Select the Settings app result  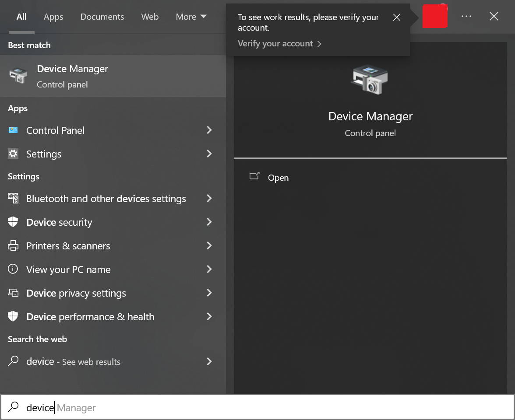point(113,154)
